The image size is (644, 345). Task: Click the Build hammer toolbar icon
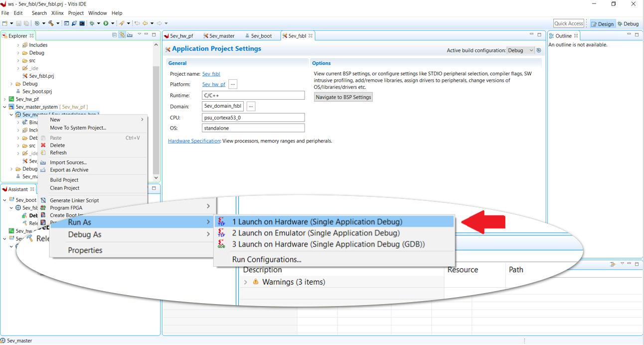pyautogui.click(x=51, y=23)
